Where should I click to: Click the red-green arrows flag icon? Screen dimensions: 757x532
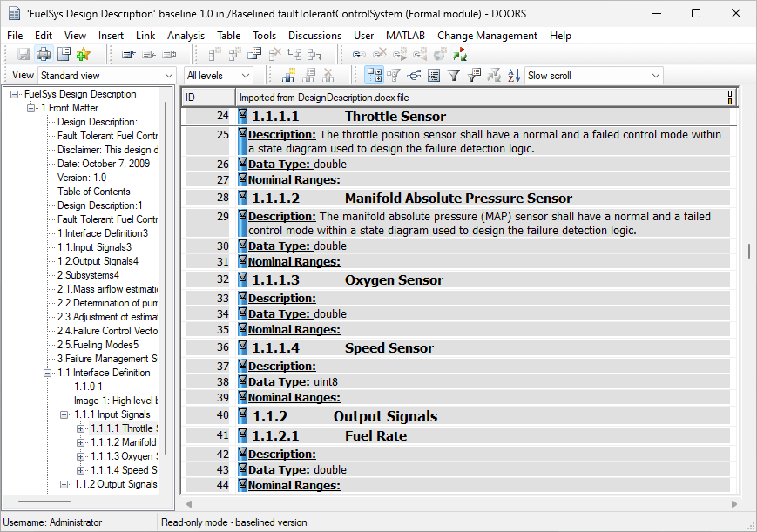pyautogui.click(x=460, y=55)
